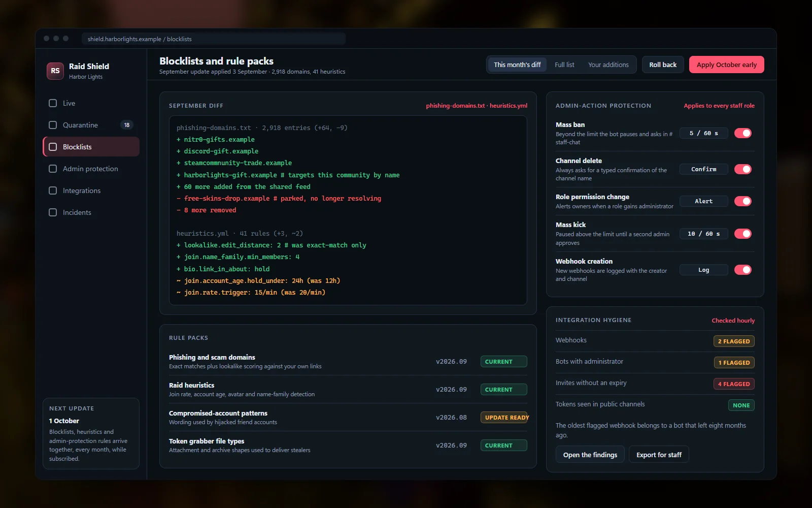Select Blocklists in the sidebar
The image size is (812, 508).
(91, 147)
